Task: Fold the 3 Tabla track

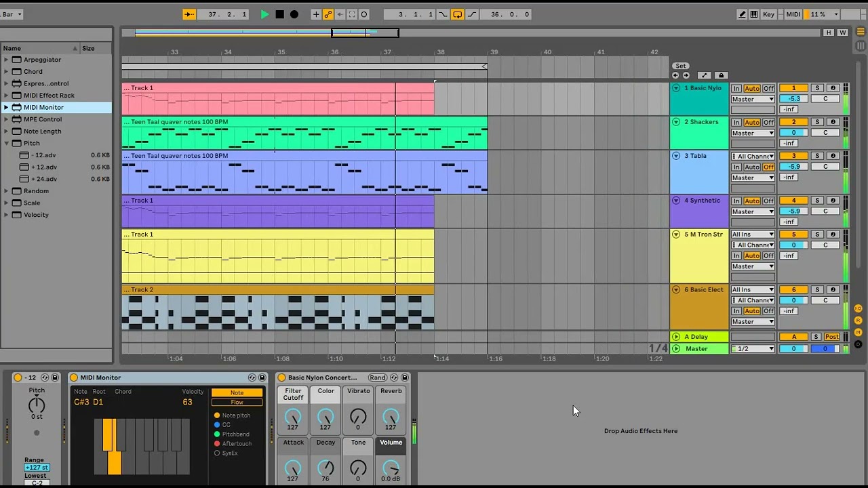Action: (x=676, y=156)
